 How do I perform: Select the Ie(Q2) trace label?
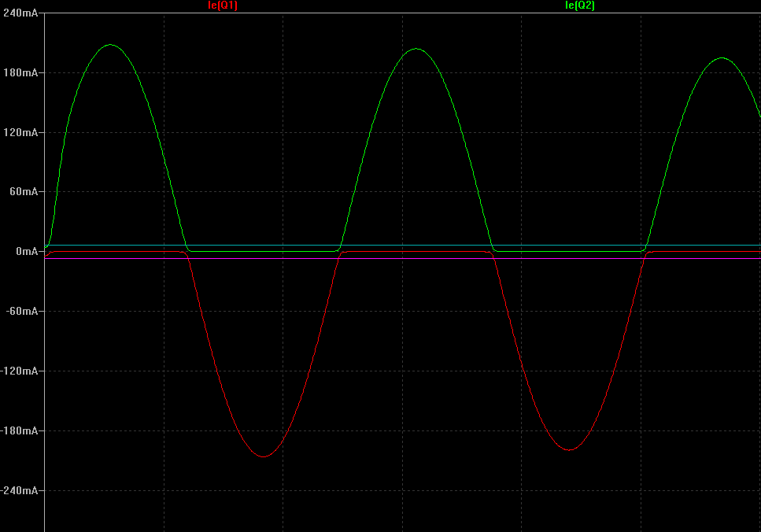pos(580,6)
